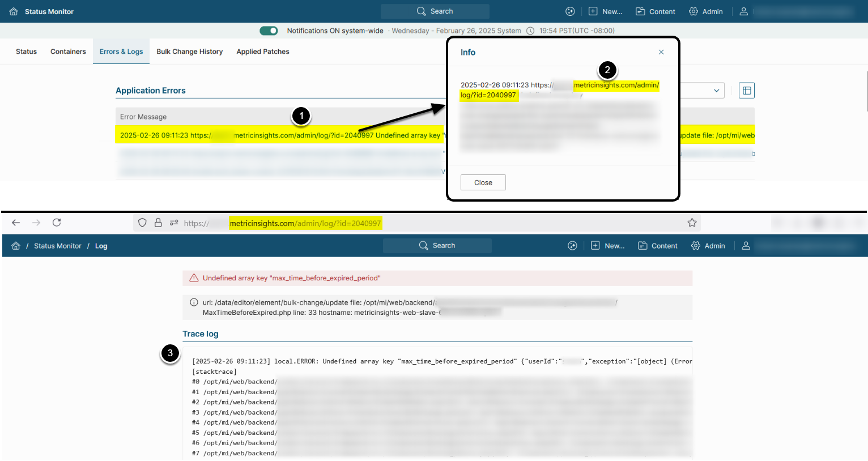Open the column layout icon beside the dropdown
The image size is (868, 461).
coord(747,91)
